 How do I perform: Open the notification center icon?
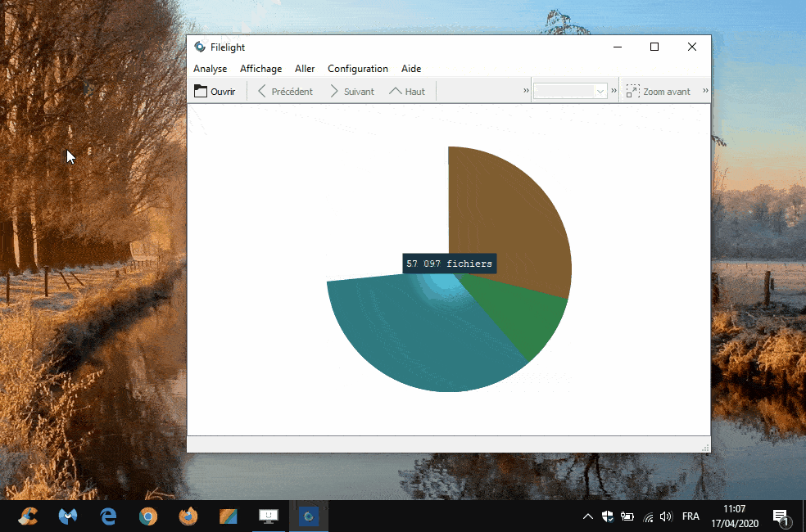(x=781, y=517)
